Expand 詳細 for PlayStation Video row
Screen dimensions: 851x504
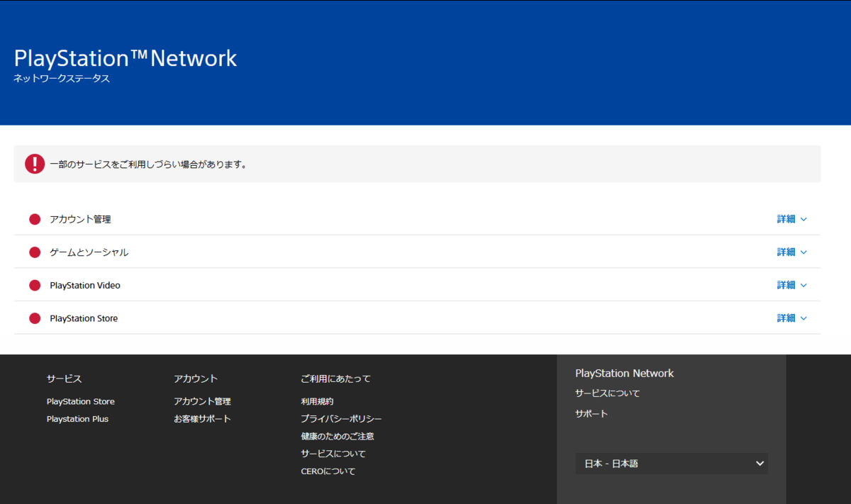(x=792, y=285)
